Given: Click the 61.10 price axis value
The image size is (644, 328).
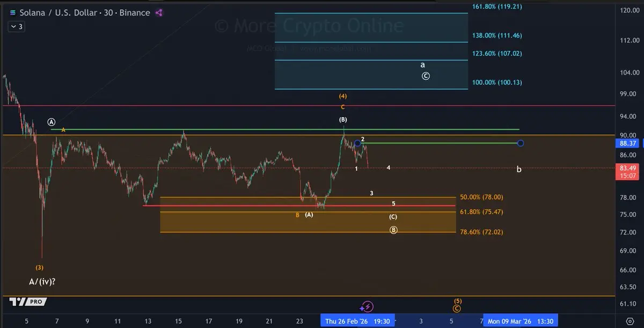Looking at the screenshot, I should pos(627,304).
